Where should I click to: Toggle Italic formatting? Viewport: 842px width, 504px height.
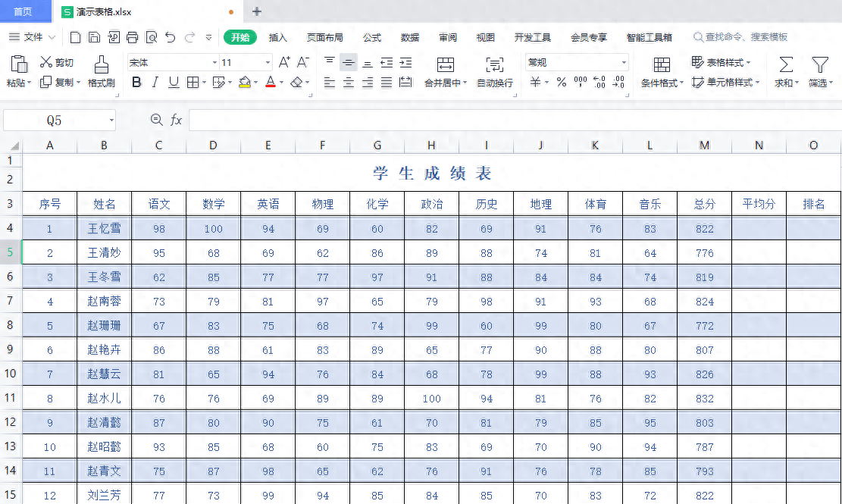coord(155,82)
